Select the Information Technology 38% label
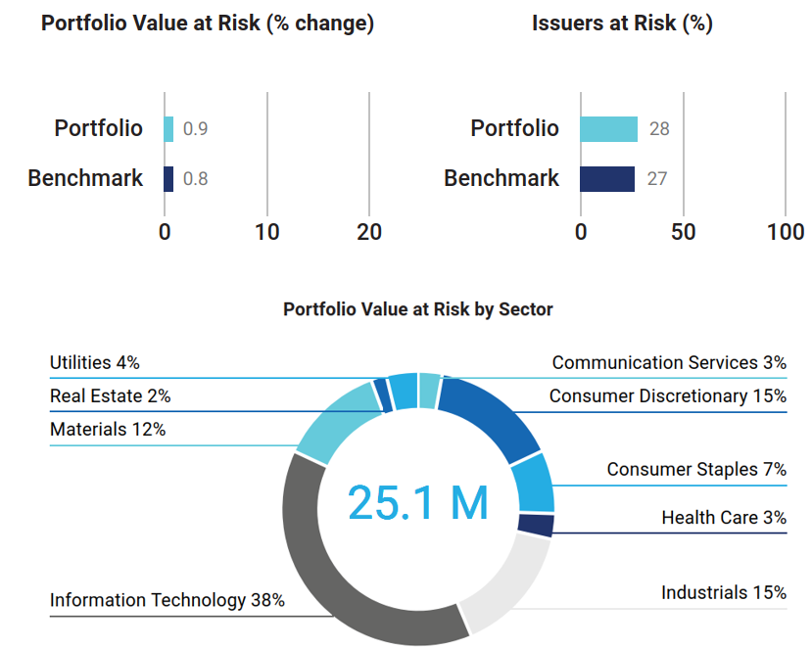The height and width of the screenshot is (649, 812). [x=167, y=601]
